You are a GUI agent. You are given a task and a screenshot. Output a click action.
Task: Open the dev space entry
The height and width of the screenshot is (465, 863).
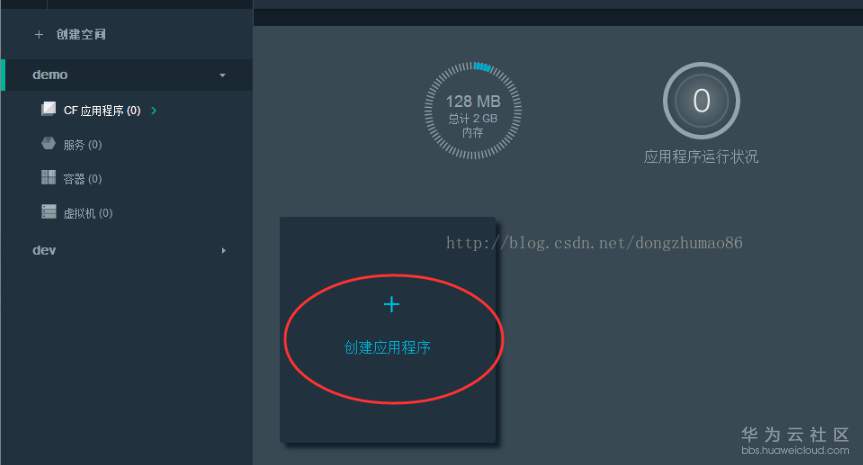click(127, 250)
